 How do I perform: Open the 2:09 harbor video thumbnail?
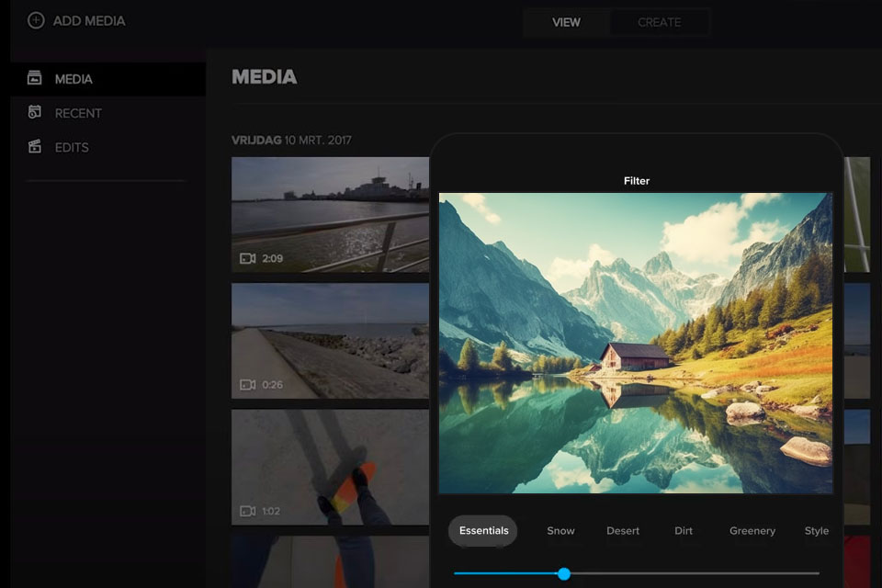pyautogui.click(x=330, y=215)
